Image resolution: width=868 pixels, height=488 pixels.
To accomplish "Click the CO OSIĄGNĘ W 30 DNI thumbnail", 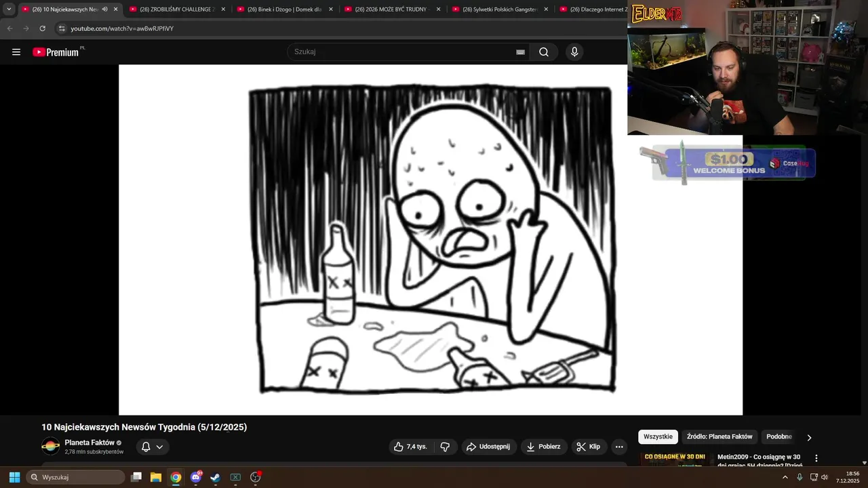I will click(x=675, y=460).
